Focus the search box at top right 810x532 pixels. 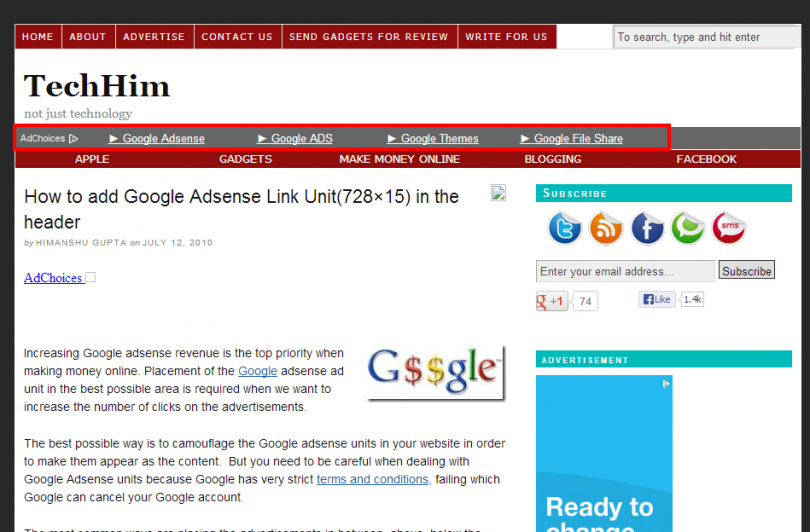click(707, 37)
